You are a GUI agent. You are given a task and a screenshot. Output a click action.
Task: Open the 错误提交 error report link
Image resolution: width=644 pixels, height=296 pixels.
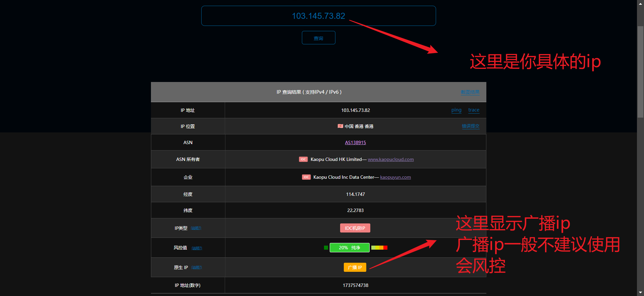click(471, 126)
